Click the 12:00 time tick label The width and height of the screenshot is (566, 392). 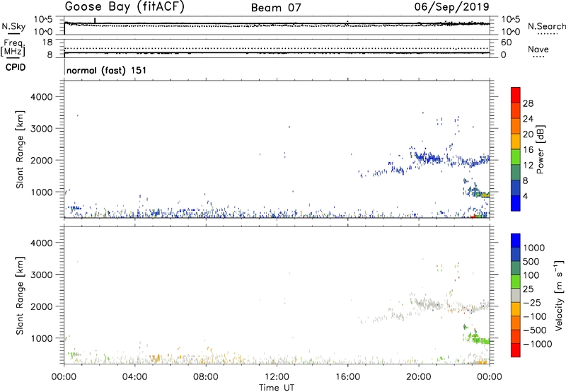pyautogui.click(x=277, y=377)
